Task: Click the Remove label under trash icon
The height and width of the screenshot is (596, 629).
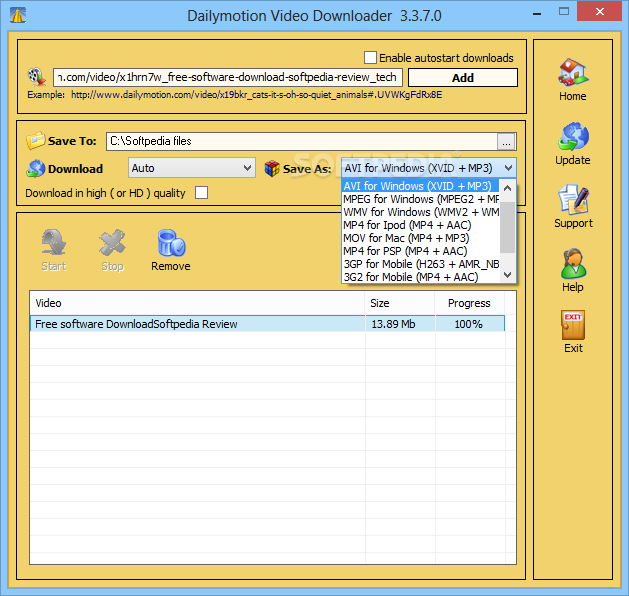Action: pyautogui.click(x=170, y=266)
